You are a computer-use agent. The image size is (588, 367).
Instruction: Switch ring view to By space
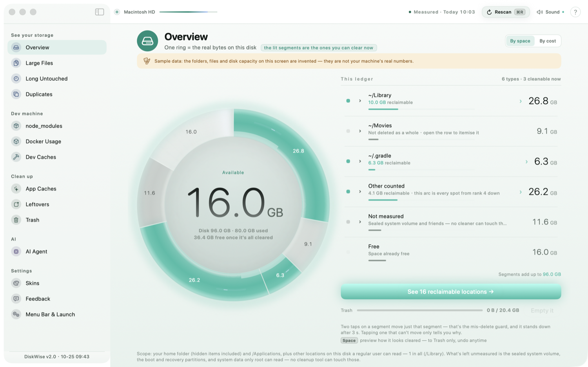(x=520, y=41)
